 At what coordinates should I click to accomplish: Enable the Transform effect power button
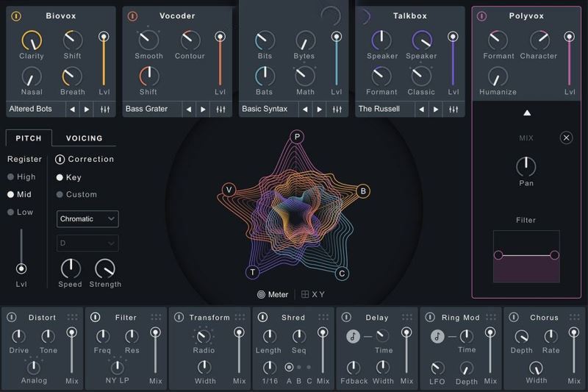pos(179,318)
